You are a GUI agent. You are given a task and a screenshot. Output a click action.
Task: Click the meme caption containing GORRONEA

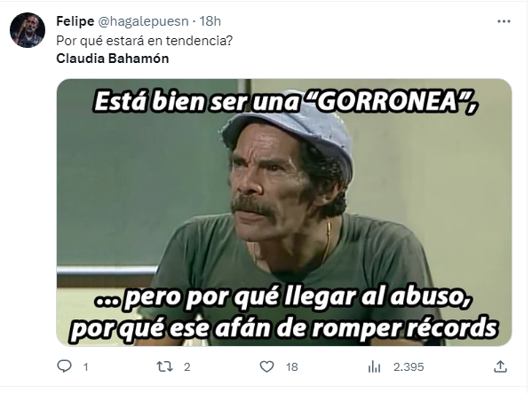[x=285, y=101]
